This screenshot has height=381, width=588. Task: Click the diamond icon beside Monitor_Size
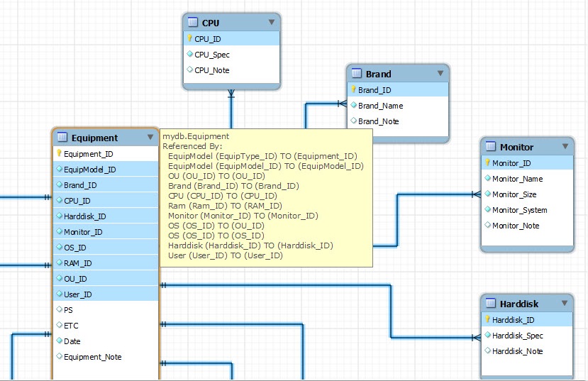pyautogui.click(x=487, y=194)
